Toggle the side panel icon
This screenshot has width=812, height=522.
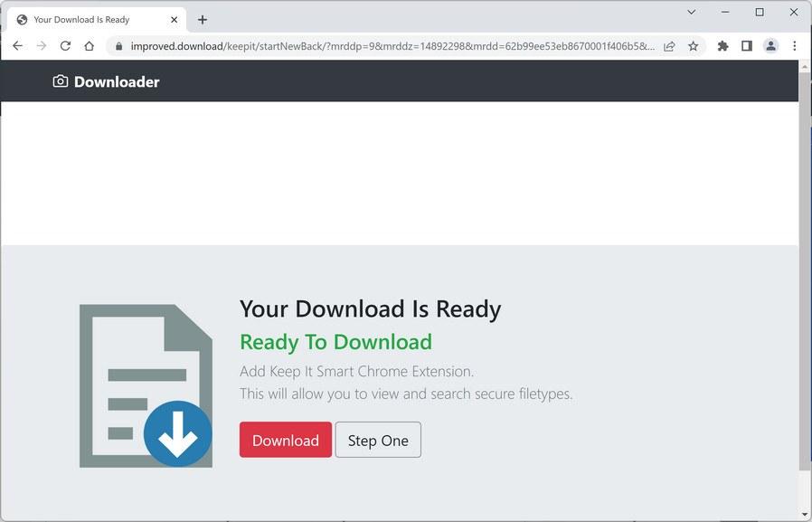[x=746, y=45]
